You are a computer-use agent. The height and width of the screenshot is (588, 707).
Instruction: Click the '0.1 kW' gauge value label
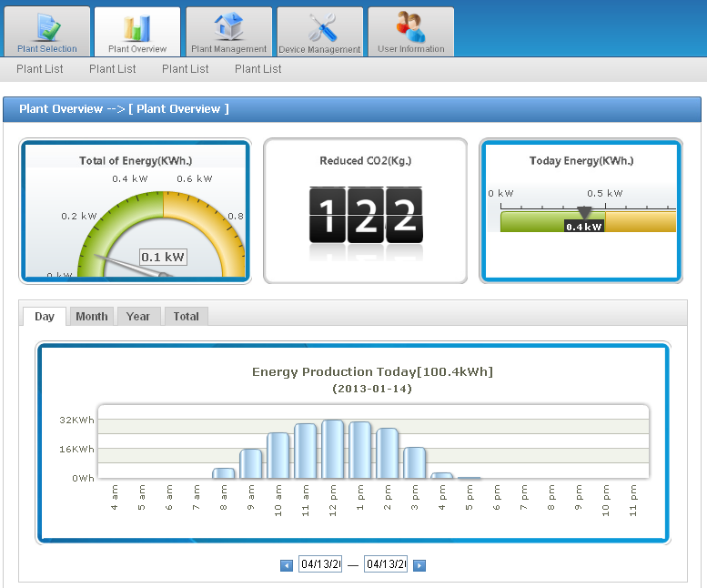point(163,257)
